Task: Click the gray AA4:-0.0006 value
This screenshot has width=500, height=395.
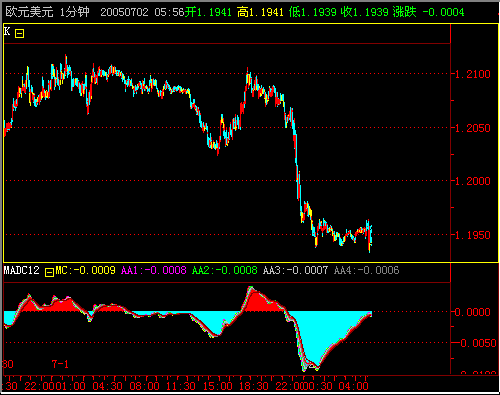Action: point(367,270)
